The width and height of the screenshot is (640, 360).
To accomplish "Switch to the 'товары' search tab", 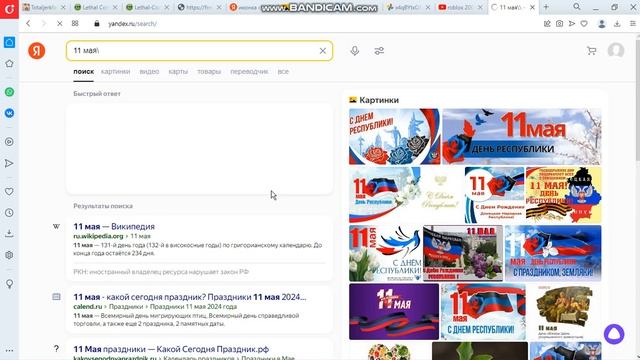I will pyautogui.click(x=209, y=71).
